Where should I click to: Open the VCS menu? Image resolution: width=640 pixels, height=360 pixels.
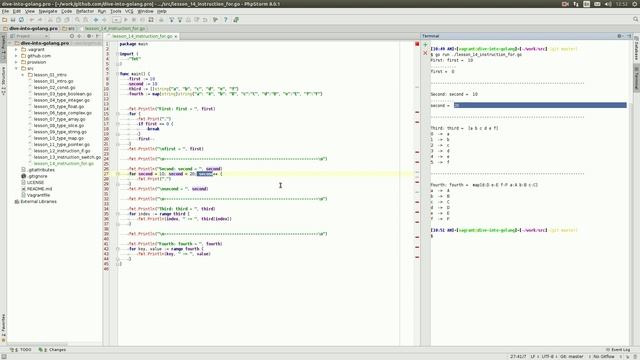pos(129,11)
